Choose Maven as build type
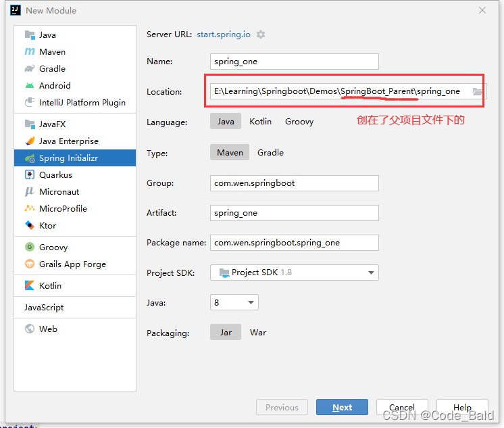 230,152
